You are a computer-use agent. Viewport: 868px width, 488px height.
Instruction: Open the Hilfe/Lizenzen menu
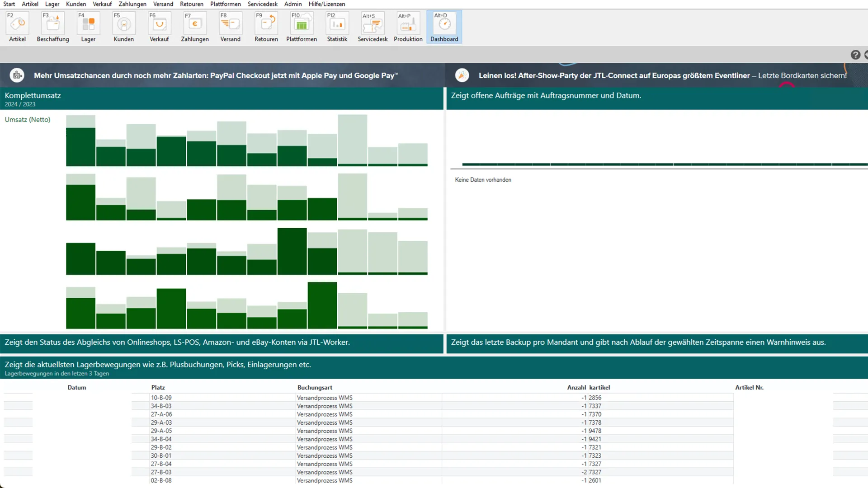click(x=326, y=4)
